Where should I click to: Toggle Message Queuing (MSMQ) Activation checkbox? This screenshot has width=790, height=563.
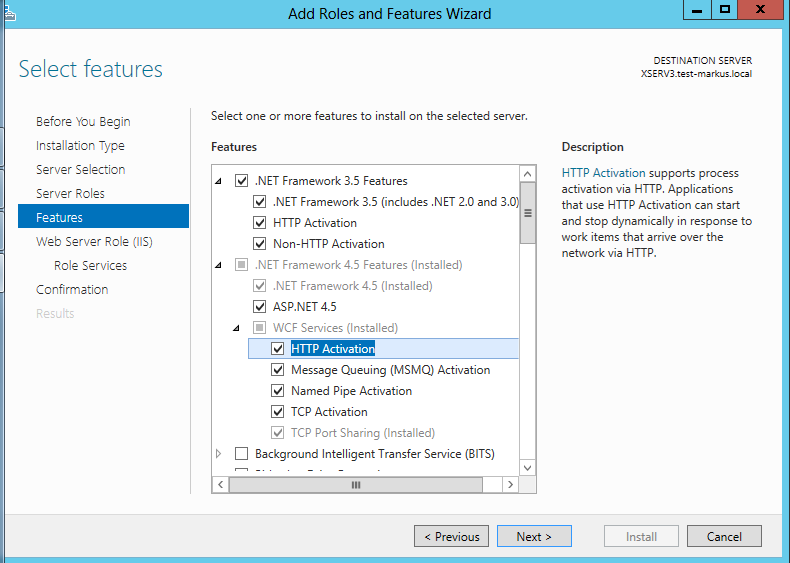point(278,370)
